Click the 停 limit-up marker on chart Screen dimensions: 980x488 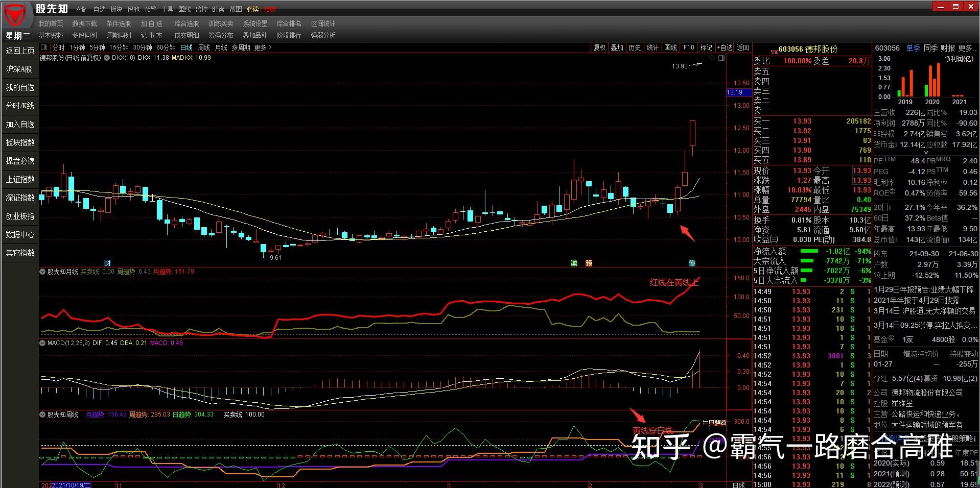(x=692, y=263)
